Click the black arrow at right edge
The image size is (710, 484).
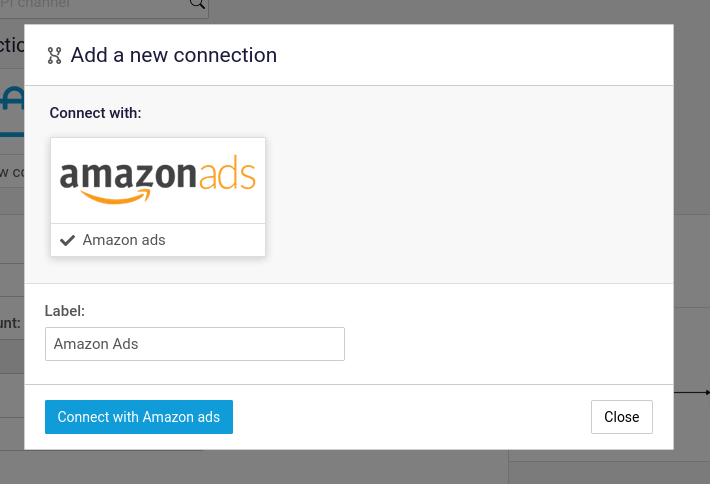click(692, 393)
